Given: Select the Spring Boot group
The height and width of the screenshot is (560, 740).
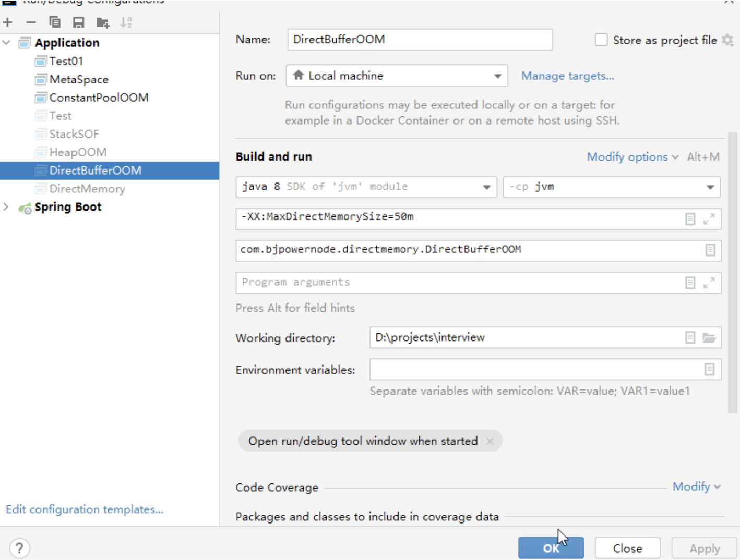Looking at the screenshot, I should (68, 207).
